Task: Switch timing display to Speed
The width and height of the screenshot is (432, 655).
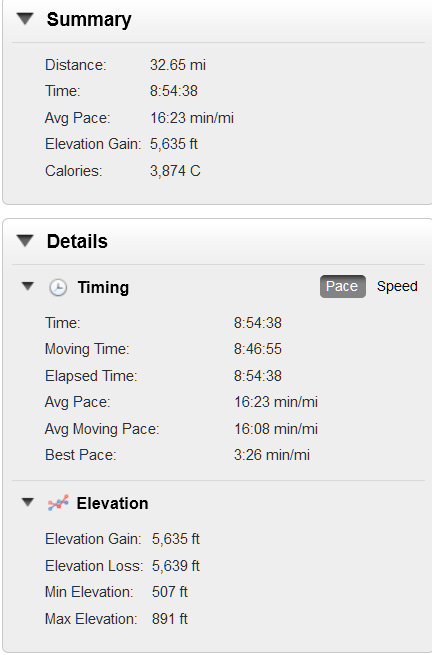Action: coord(397,286)
